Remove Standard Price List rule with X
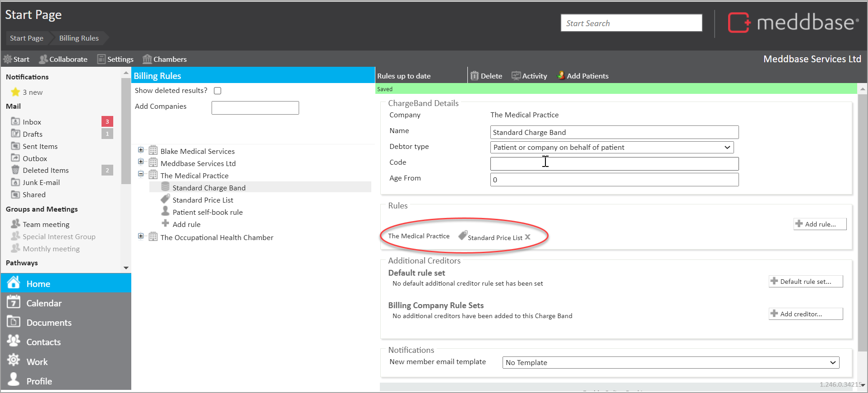Screen dimensions: 868x393 coord(527,237)
